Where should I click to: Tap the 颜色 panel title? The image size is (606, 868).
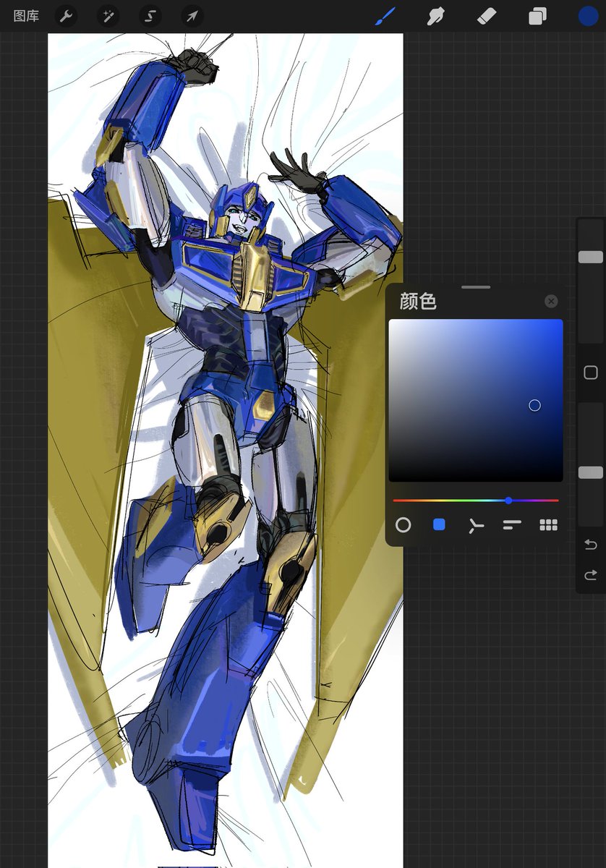[418, 302]
